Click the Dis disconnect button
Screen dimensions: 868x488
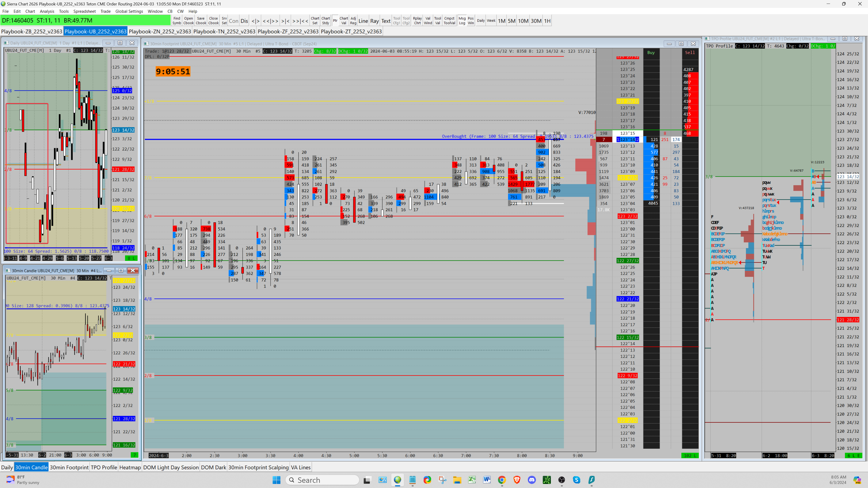(244, 21)
